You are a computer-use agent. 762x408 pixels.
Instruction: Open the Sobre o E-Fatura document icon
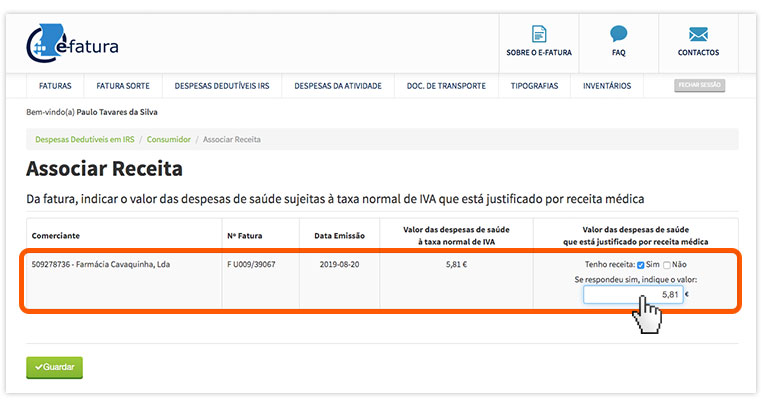coord(539,35)
